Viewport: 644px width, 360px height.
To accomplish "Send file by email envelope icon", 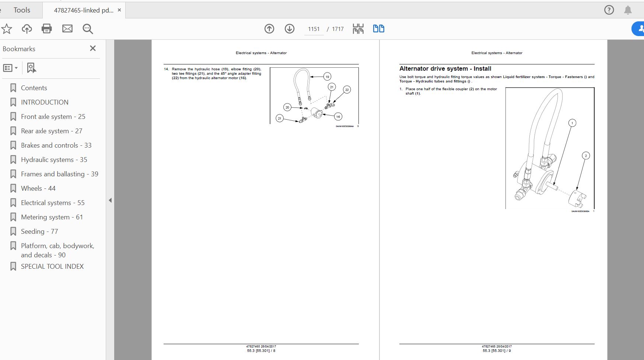I will (67, 29).
